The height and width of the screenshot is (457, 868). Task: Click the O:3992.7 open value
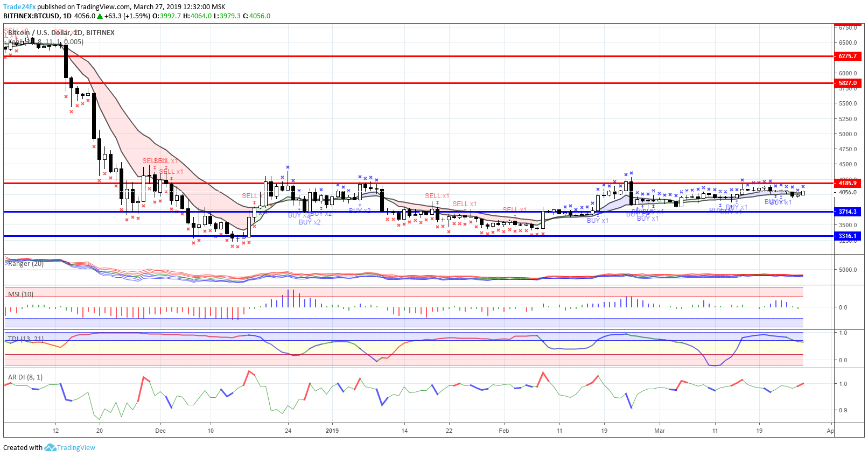coord(166,16)
